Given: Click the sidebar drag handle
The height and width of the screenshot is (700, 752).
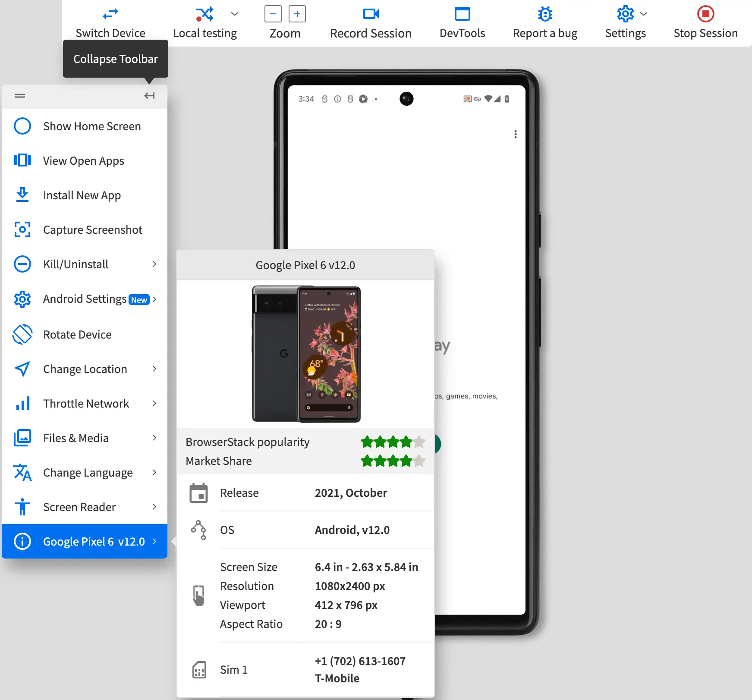Looking at the screenshot, I should coord(20,96).
